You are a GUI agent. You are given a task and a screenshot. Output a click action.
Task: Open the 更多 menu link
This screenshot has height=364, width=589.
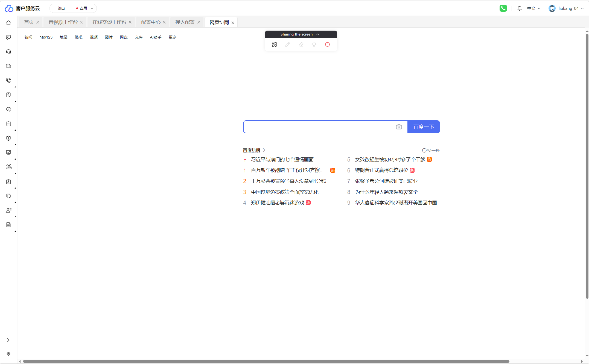[x=173, y=37]
